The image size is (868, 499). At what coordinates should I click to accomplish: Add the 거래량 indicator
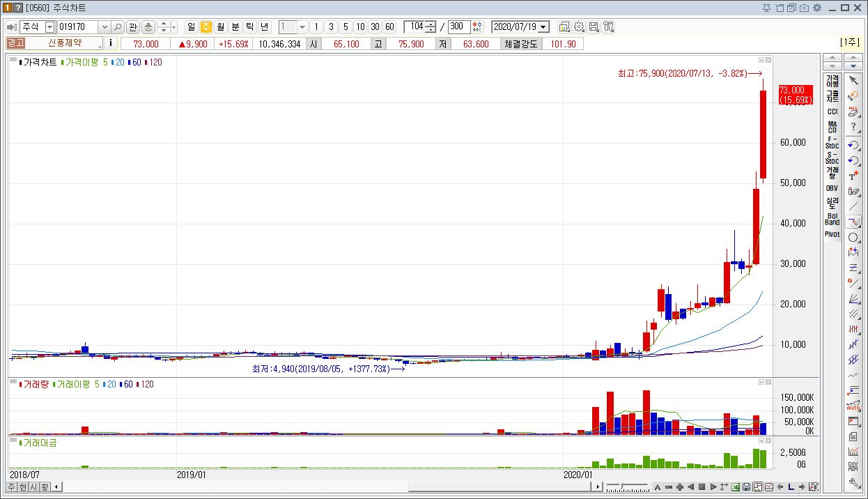click(x=832, y=173)
